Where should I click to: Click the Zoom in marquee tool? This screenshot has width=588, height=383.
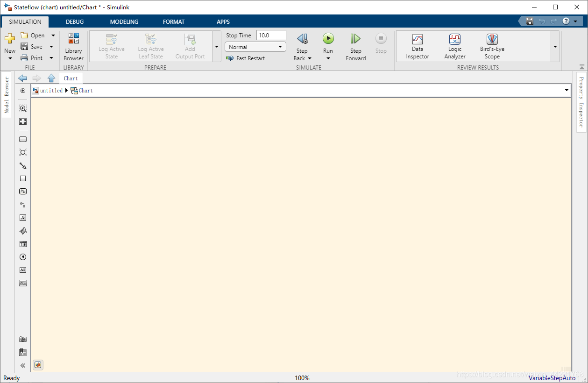point(23,108)
